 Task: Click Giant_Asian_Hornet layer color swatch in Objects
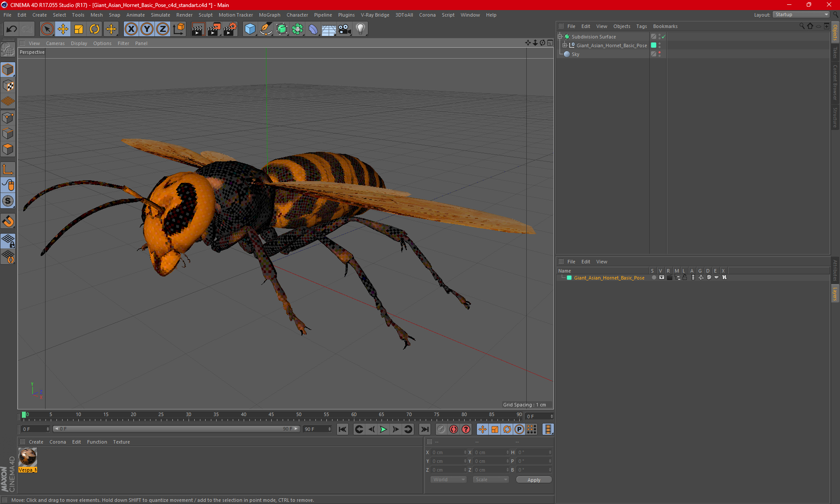point(654,45)
